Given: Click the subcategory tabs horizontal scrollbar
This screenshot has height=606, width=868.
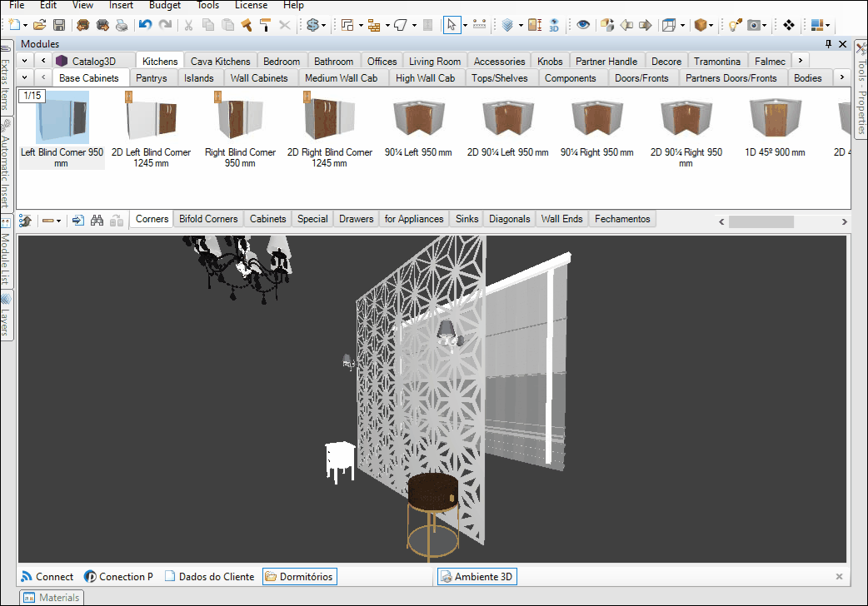Looking at the screenshot, I should (x=761, y=221).
